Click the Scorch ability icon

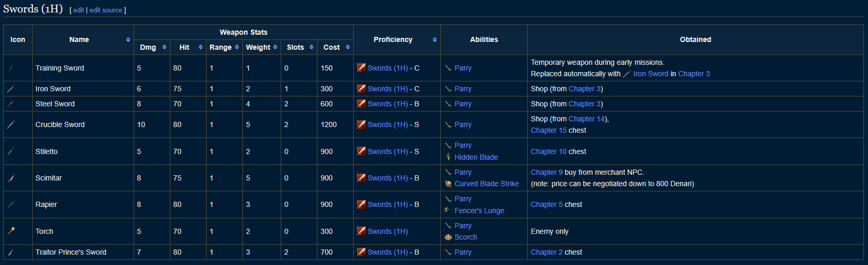pyautogui.click(x=449, y=237)
